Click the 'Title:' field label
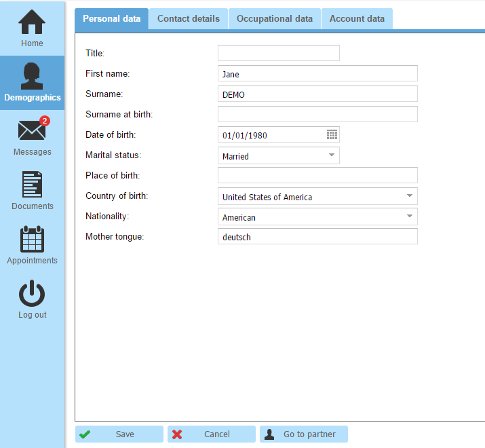Image resolution: width=485 pixels, height=448 pixels. (95, 53)
